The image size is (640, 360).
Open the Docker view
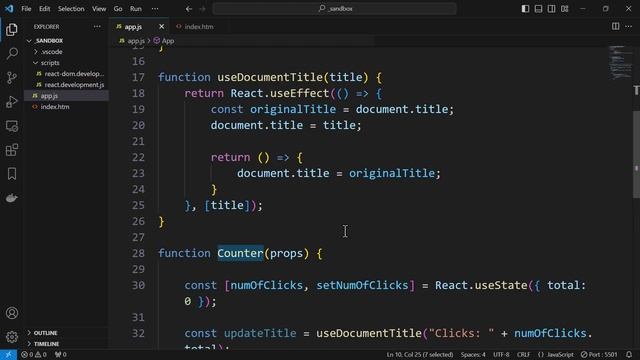coord(12,198)
